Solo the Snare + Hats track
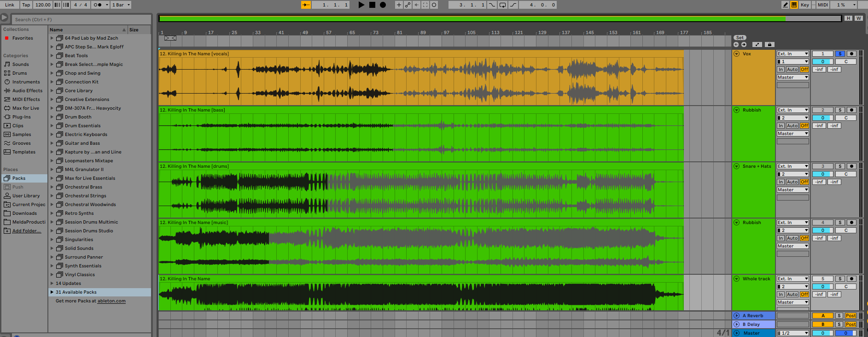The height and width of the screenshot is (337, 868). pyautogui.click(x=840, y=166)
